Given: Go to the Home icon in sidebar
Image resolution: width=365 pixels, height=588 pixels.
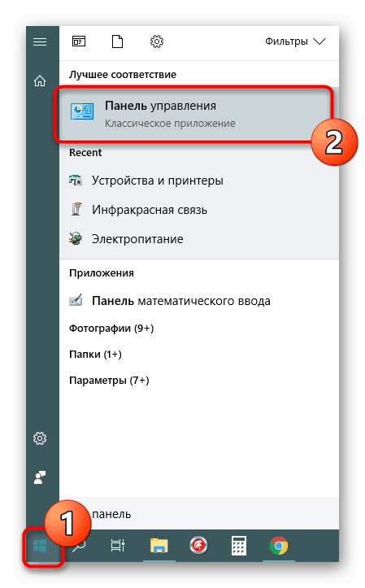Looking at the screenshot, I should click(x=40, y=81).
